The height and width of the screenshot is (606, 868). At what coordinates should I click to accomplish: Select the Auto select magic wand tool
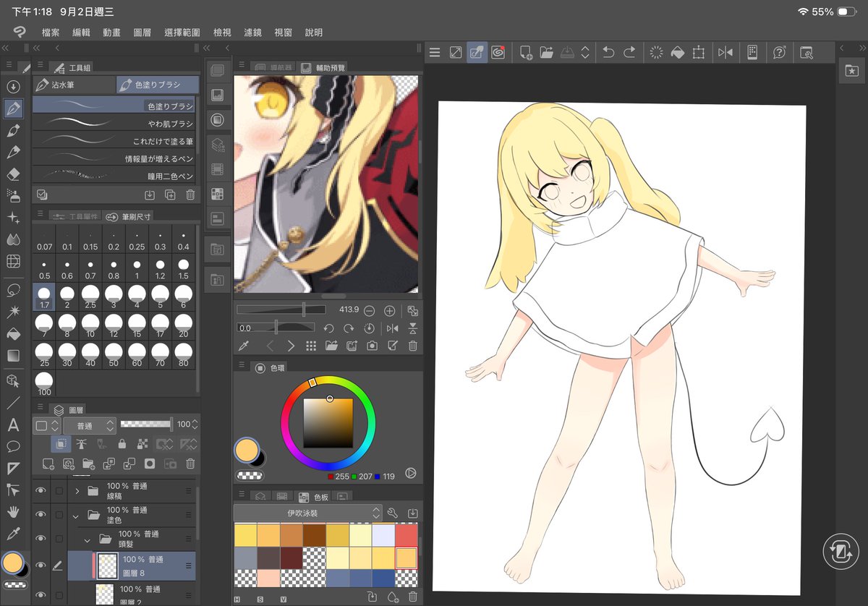(13, 312)
